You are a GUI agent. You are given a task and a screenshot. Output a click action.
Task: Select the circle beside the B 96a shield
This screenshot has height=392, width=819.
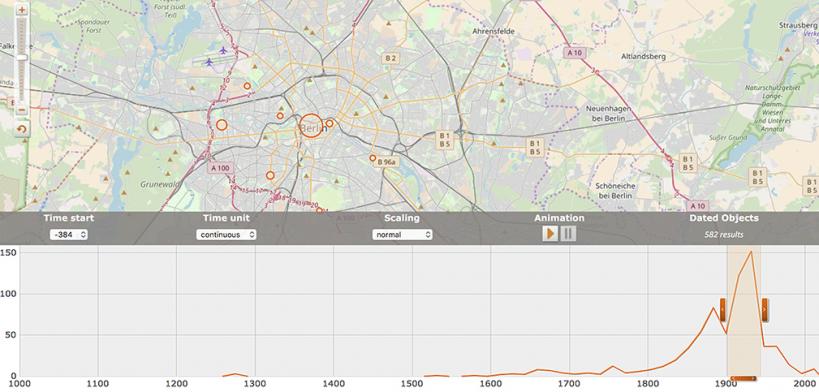pos(372,158)
